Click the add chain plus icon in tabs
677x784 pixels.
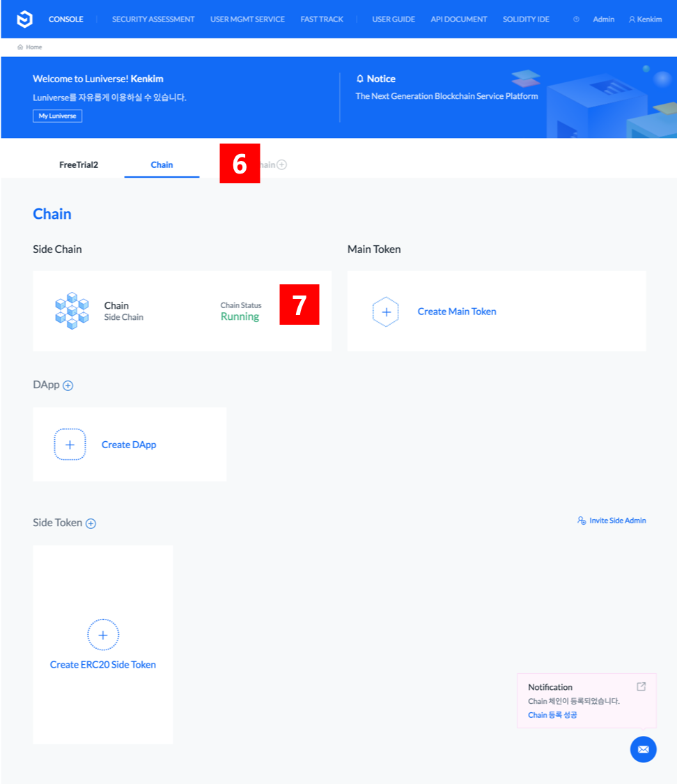tap(282, 164)
